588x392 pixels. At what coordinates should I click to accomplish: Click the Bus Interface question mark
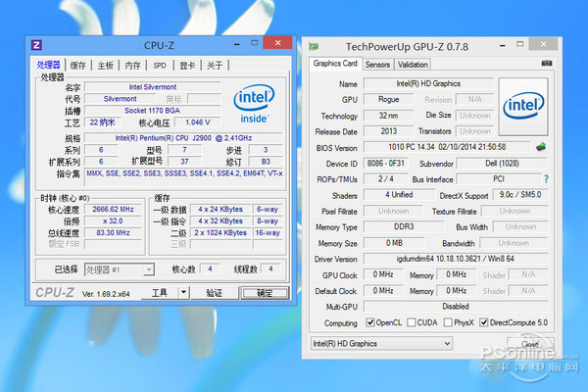point(546,179)
